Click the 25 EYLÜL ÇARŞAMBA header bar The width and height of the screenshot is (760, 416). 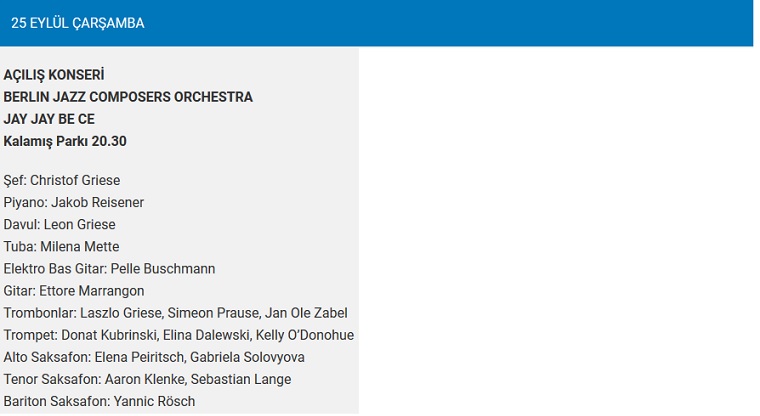(376, 23)
